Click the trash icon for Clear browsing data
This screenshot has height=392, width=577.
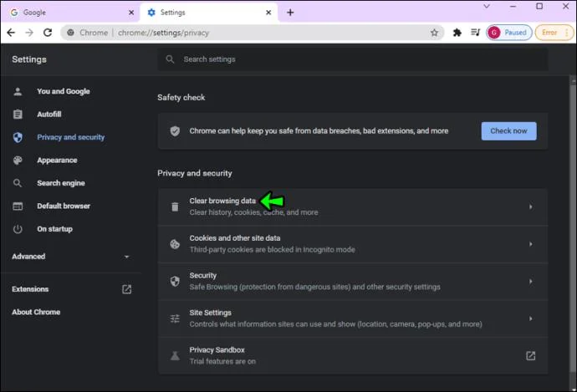tap(175, 206)
